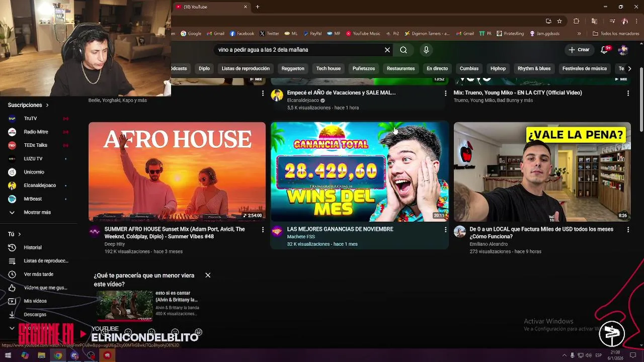Open the Deep Hity channel name

115,244
